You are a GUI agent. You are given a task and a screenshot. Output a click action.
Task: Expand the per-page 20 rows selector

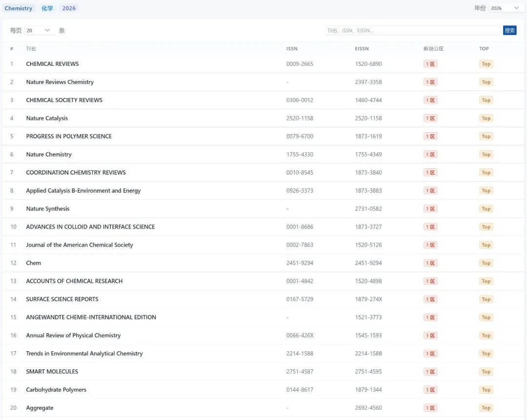[x=39, y=30]
